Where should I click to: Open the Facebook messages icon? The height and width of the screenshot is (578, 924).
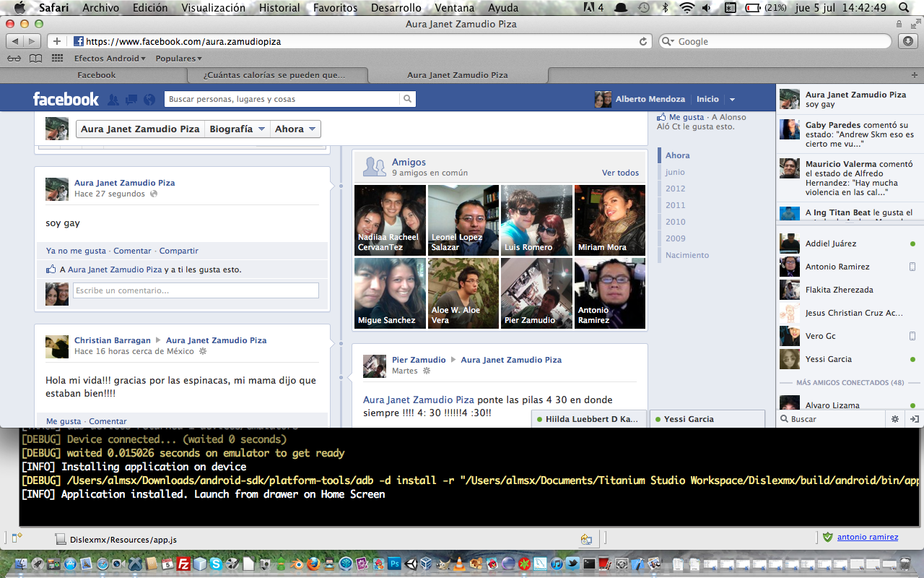pyautogui.click(x=131, y=100)
